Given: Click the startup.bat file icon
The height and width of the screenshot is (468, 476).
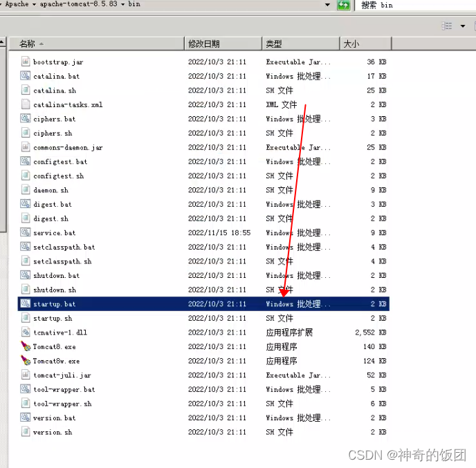Looking at the screenshot, I should [26, 304].
